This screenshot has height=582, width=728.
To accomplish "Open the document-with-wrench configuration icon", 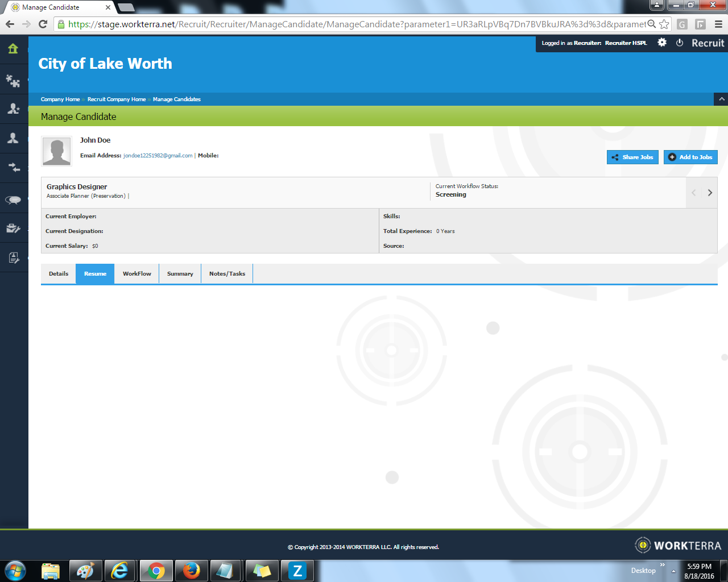I will tap(14, 257).
